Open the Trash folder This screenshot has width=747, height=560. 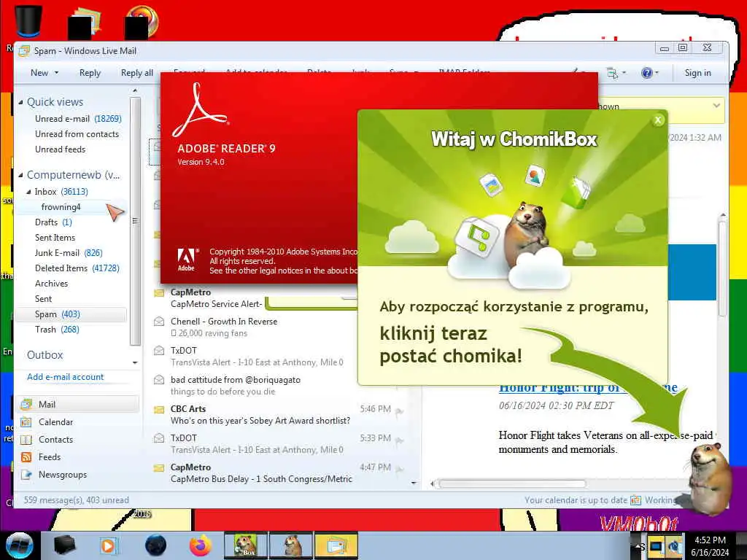pos(57,330)
